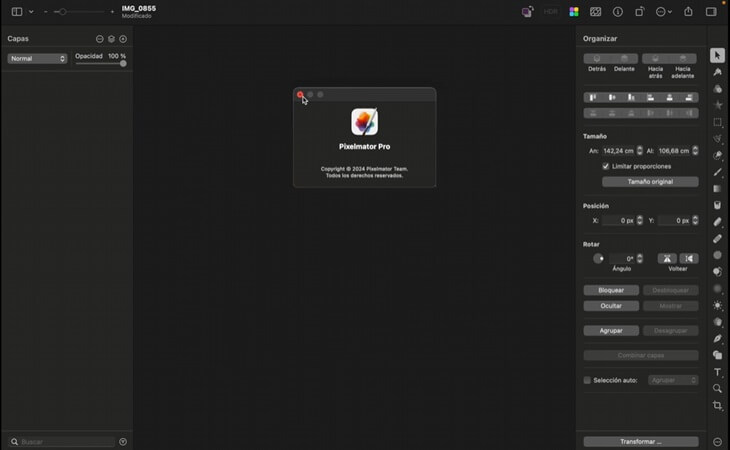Select the Shape tool
The image size is (730, 450).
[717, 355]
